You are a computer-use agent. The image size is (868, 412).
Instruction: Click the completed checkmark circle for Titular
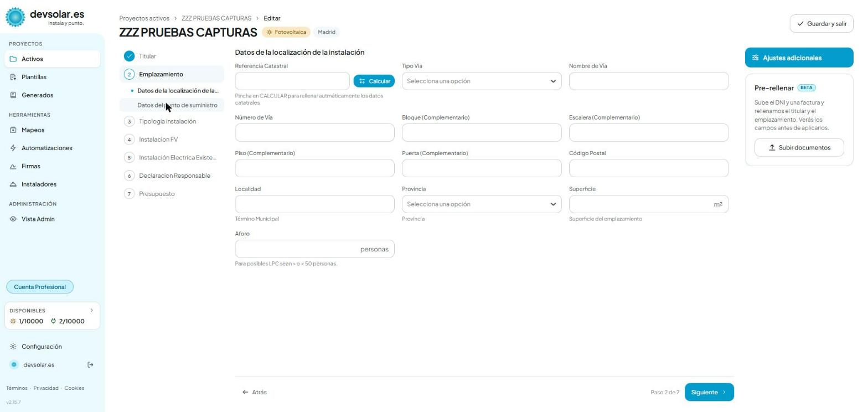pos(130,56)
